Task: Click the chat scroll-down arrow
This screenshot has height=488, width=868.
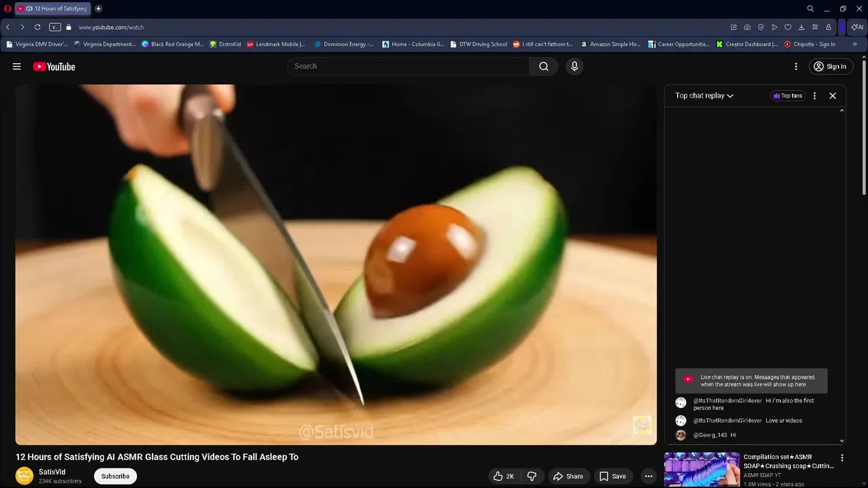Action: coord(842,441)
